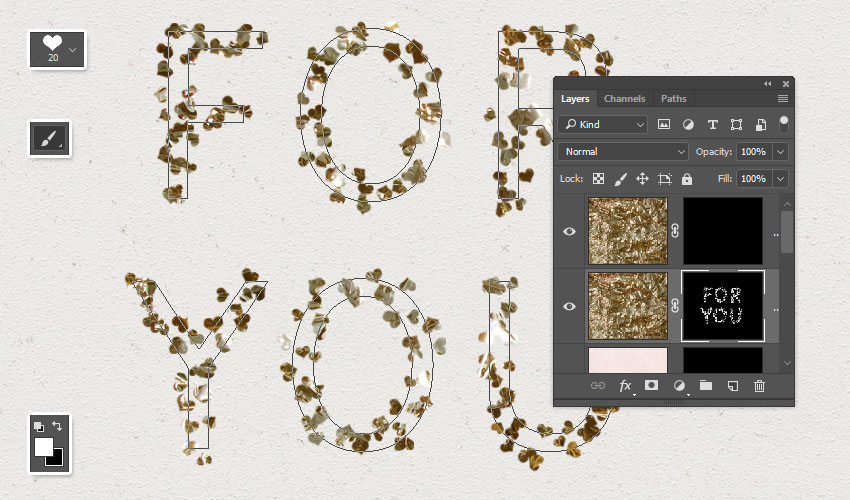
Task: Hide the top gold foil layer
Action: coord(570,231)
